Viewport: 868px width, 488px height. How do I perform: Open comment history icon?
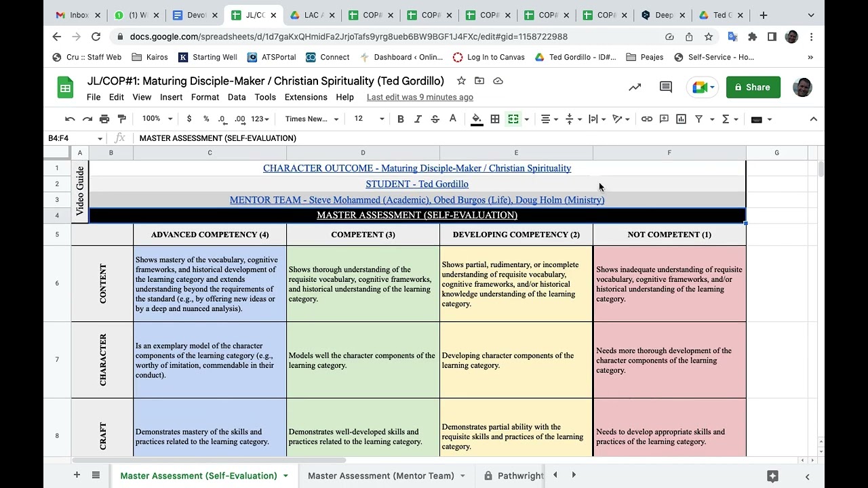click(666, 87)
